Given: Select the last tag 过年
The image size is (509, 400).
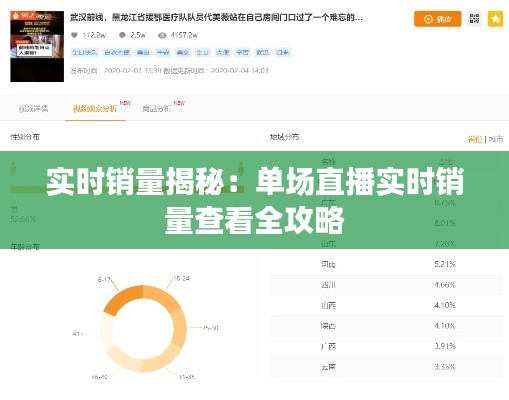Looking at the screenshot, I should tap(282, 52).
